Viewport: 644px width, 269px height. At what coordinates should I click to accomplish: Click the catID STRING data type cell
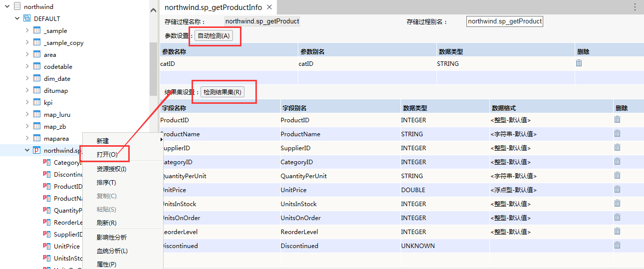505,63
